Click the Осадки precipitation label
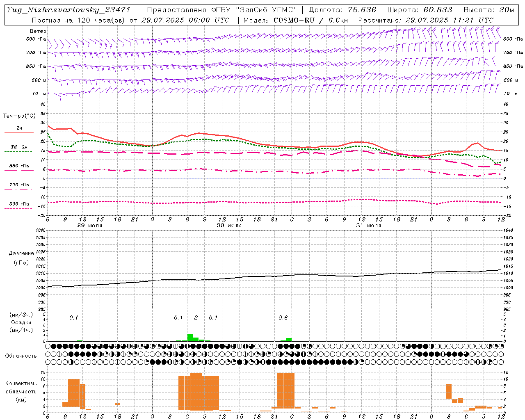This screenshot has width=525, height=420. click(x=21, y=322)
